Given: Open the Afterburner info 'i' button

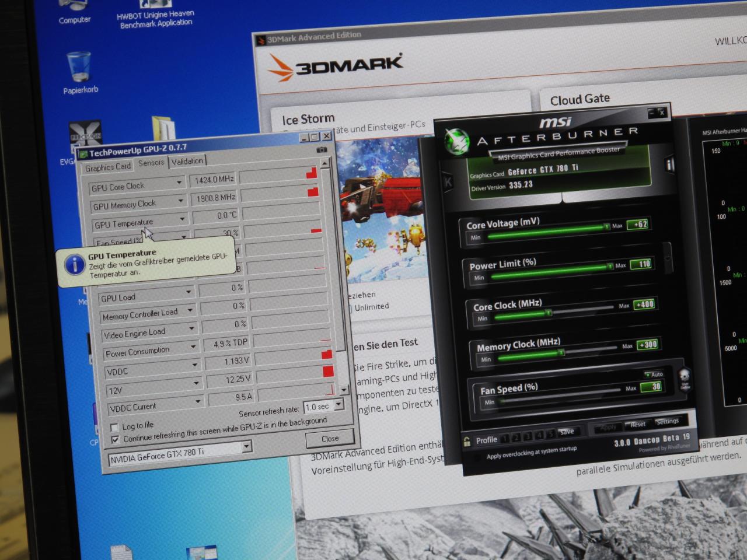Looking at the screenshot, I should coord(669,165).
